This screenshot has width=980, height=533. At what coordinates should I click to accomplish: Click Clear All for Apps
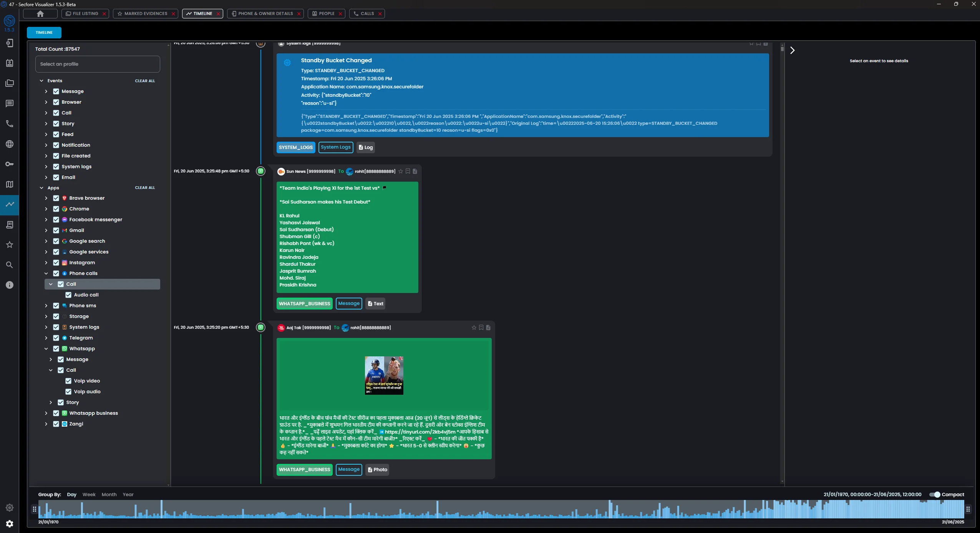145,188
